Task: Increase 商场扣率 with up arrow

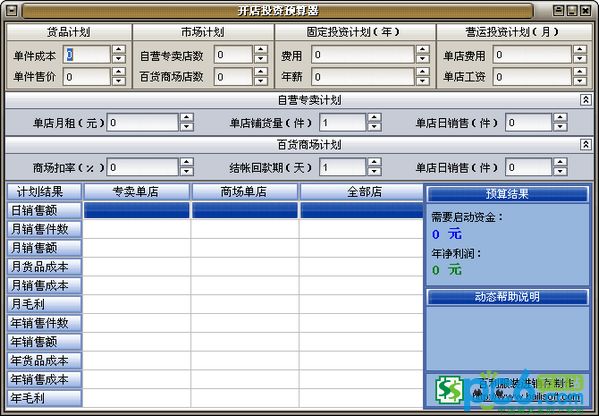Action: [x=187, y=162]
